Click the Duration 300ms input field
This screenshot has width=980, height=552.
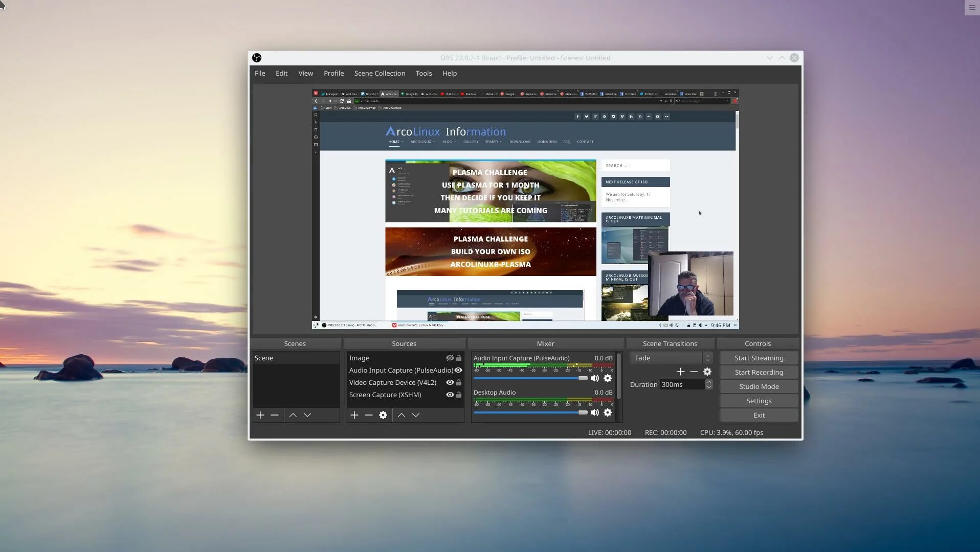pyautogui.click(x=682, y=384)
